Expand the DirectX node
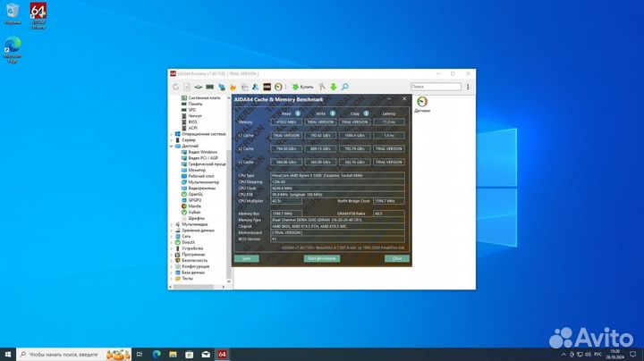The width and height of the screenshot is (644, 361). click(x=171, y=242)
